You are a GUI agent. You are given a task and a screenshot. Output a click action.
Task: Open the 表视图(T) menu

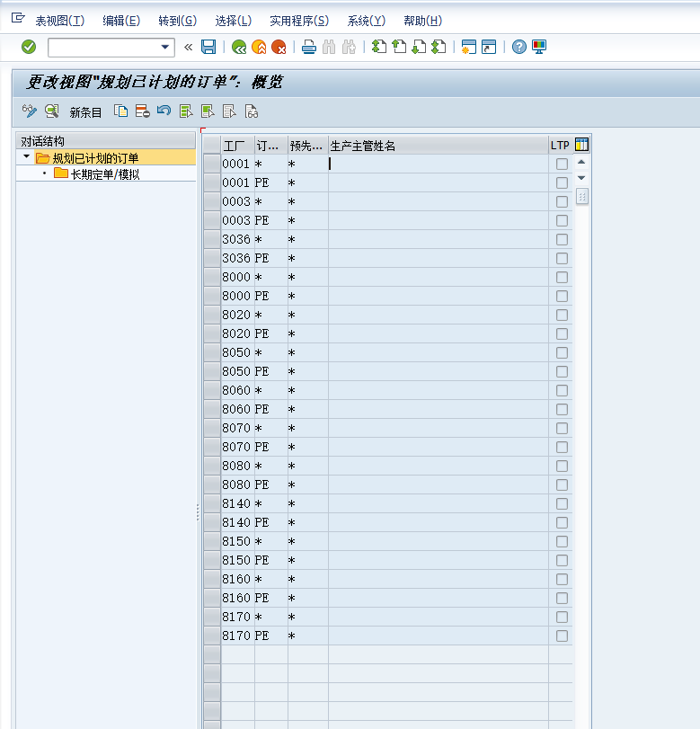pyautogui.click(x=60, y=21)
